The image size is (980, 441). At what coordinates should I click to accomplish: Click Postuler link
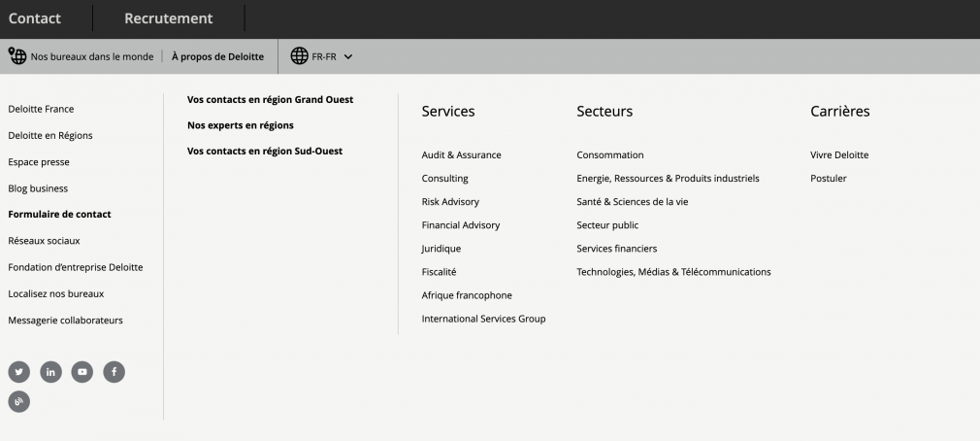829,179
